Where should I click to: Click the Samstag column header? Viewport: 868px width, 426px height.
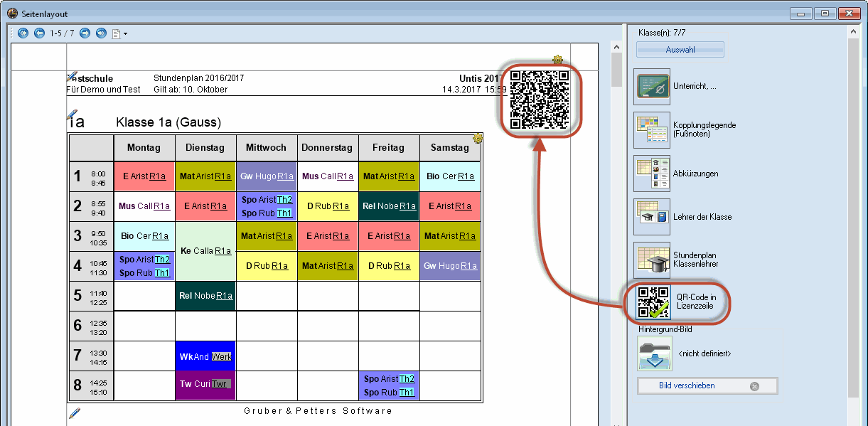pos(450,148)
